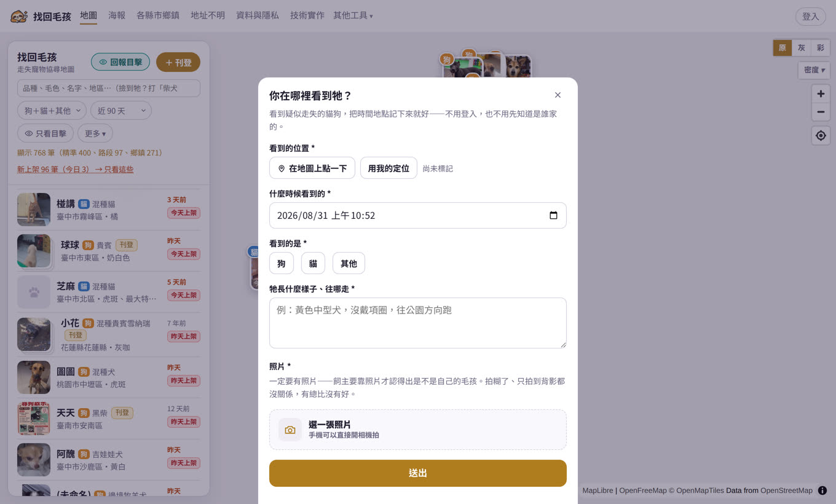This screenshot has height=504, width=836.
Task: Click 用我的定位 button
Action: [x=388, y=168]
